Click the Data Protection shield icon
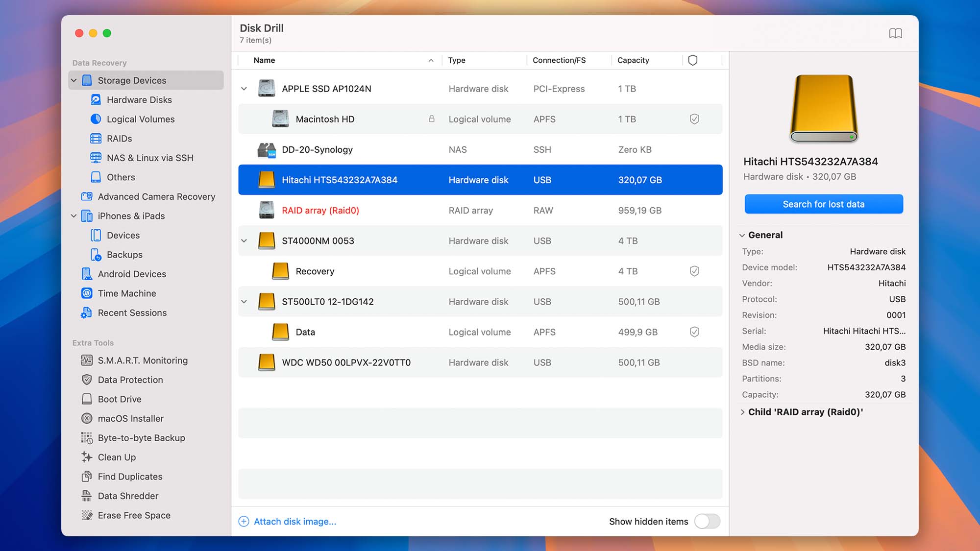 pyautogui.click(x=87, y=380)
